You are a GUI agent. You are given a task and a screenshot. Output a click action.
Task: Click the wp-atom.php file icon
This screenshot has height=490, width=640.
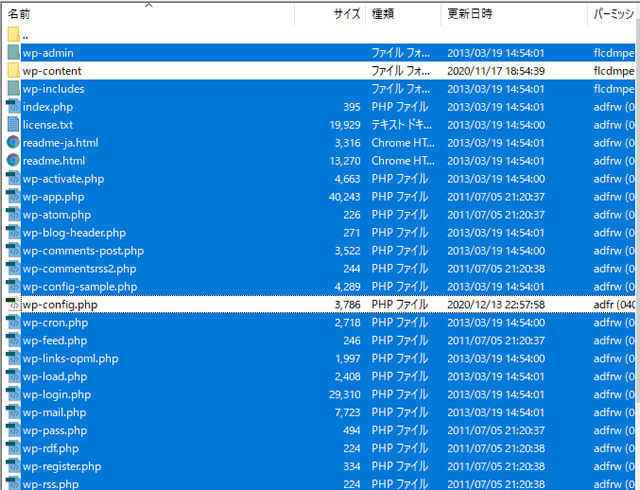[x=13, y=214]
